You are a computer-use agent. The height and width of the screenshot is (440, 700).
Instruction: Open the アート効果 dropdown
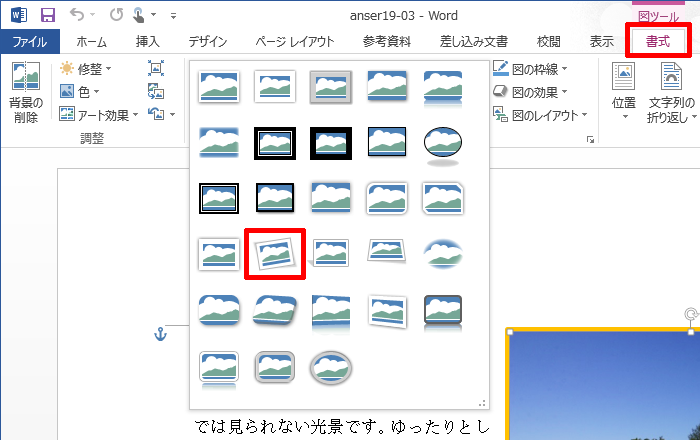coord(99,115)
